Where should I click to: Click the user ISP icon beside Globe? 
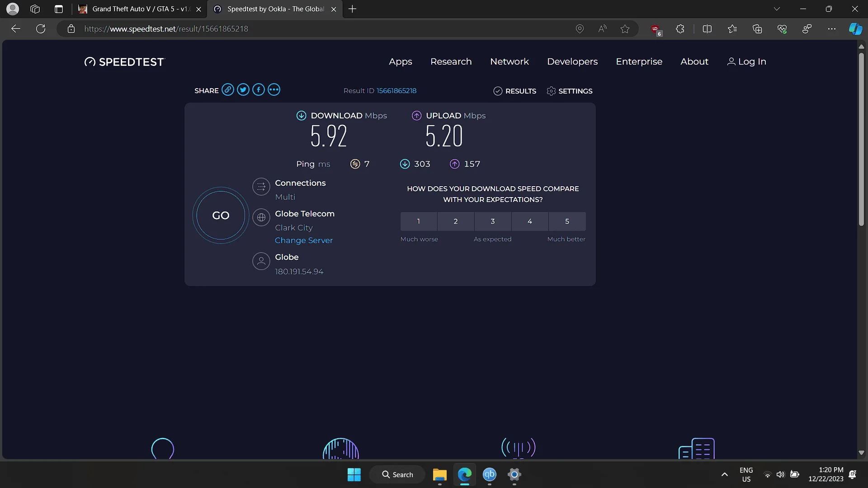tap(261, 261)
